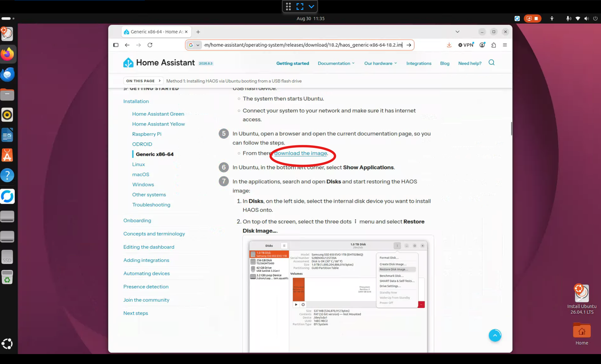Click the scroll-to-top arrow button
Viewport: 601px width, 364px height.
(495, 335)
